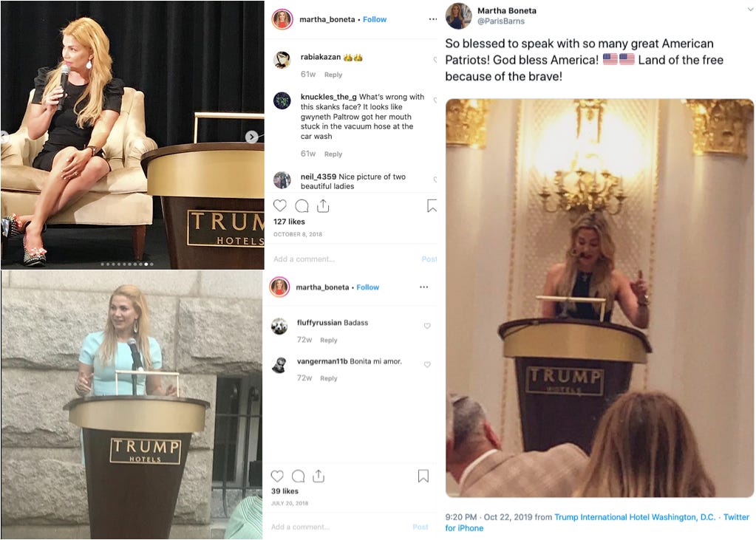Viewport: 756px width, 540px height.
Task: Open the podium speech photo in tweet
Action: 599,298
